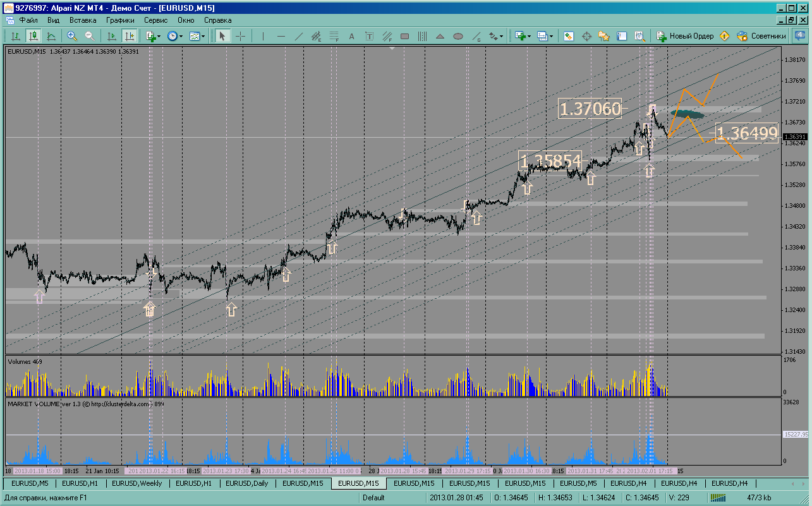Click the 'MARKET VOLUME ver 1.3' indicator label
This screenshot has height=506, width=812.
click(x=85, y=403)
